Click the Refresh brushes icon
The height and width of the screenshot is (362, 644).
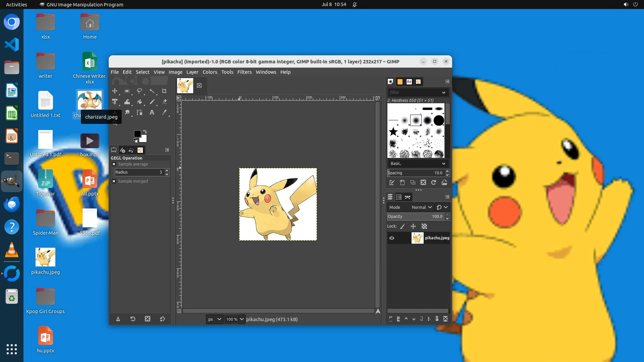click(434, 182)
